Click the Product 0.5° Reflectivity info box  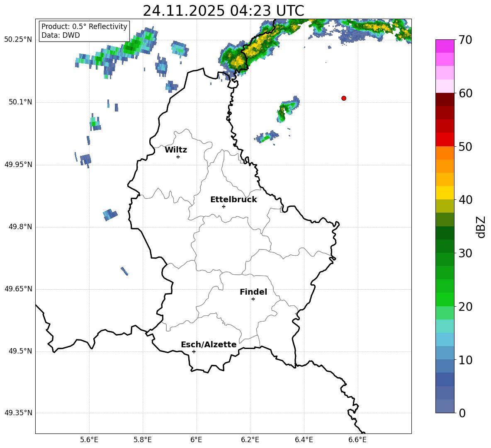pos(84,31)
